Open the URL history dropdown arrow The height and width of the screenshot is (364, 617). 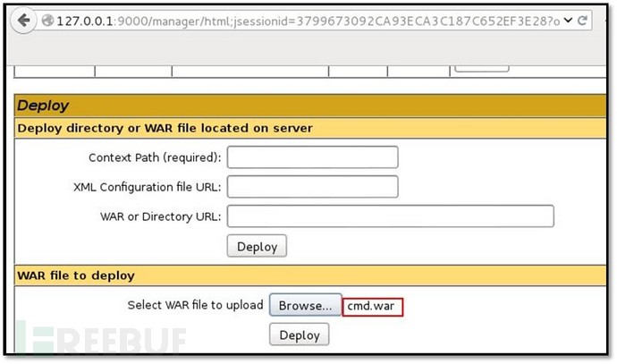[x=568, y=20]
